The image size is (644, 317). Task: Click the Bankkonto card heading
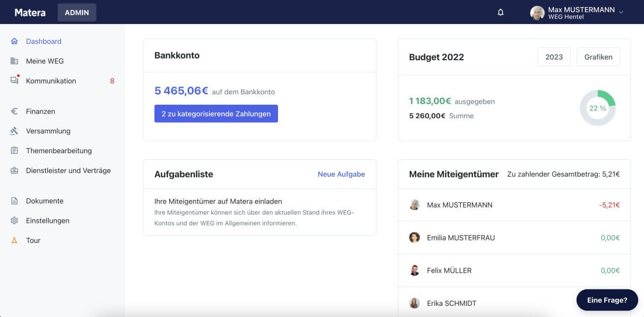(177, 56)
